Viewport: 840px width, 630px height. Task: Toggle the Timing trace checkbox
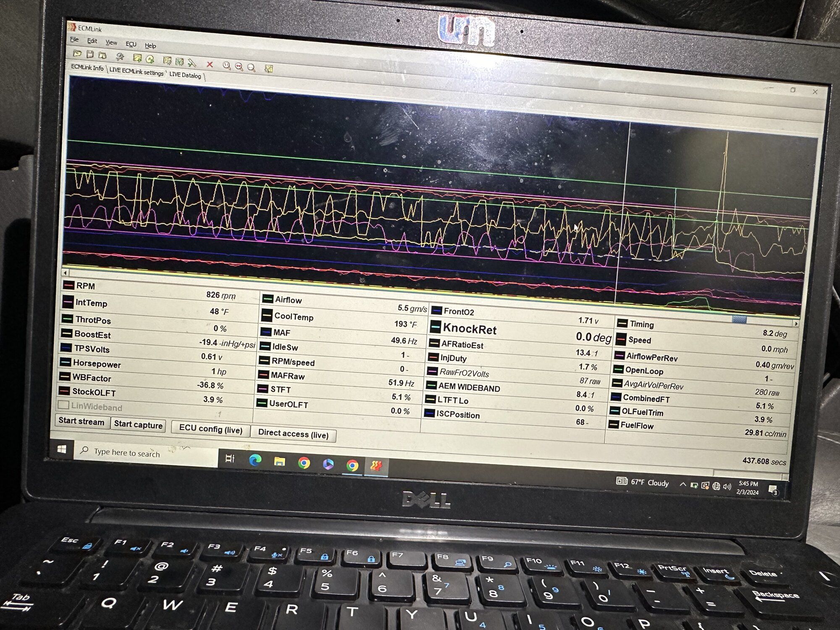click(x=622, y=323)
